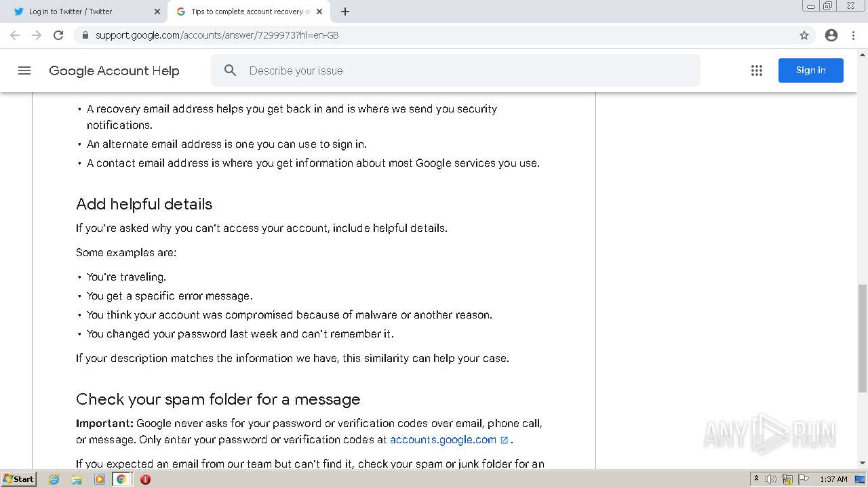The image size is (868, 488).
Task: Launch Internet Explorer from the taskbar
Action: 54,479
